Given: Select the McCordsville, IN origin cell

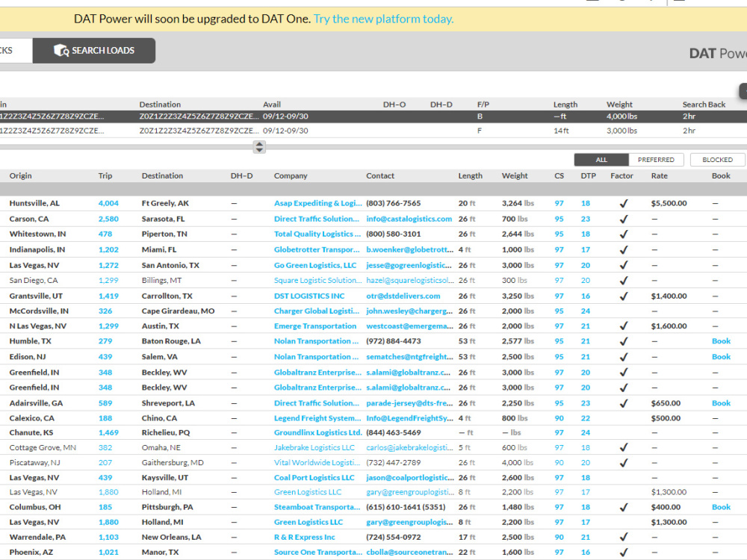Looking at the screenshot, I should 39,311.
